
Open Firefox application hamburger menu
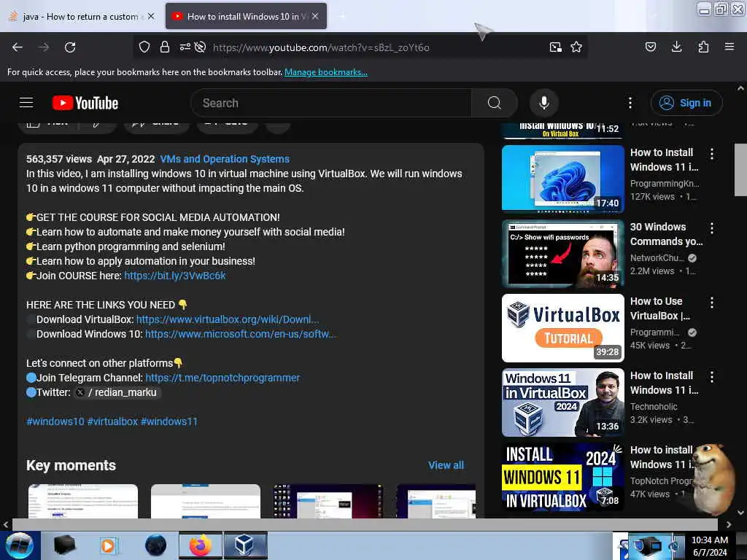(x=729, y=47)
